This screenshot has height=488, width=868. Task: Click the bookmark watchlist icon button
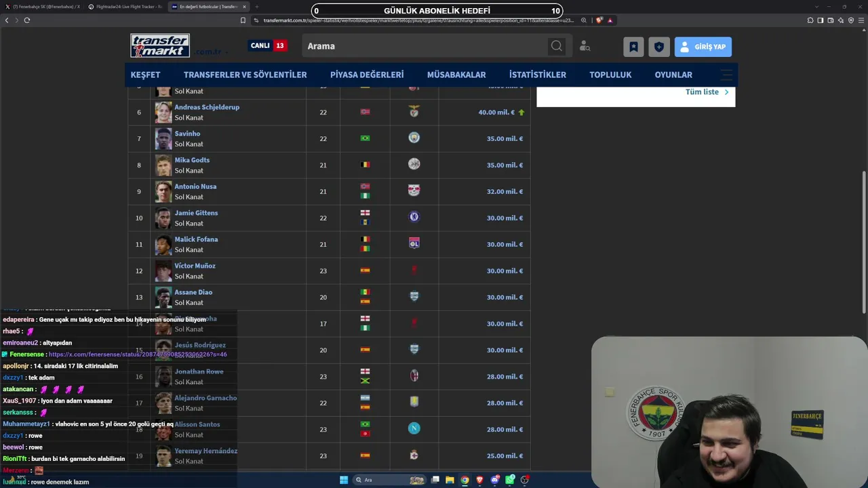pos(633,47)
